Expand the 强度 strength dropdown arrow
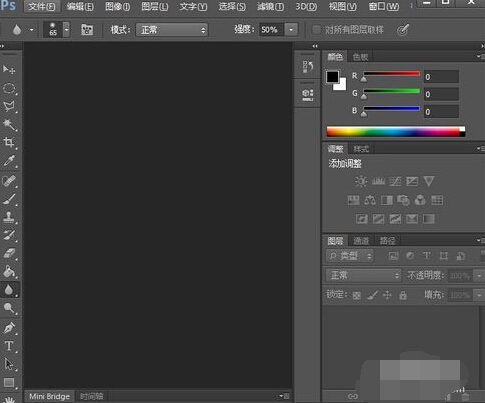Screen dimensions: 485x403 pos(291,30)
